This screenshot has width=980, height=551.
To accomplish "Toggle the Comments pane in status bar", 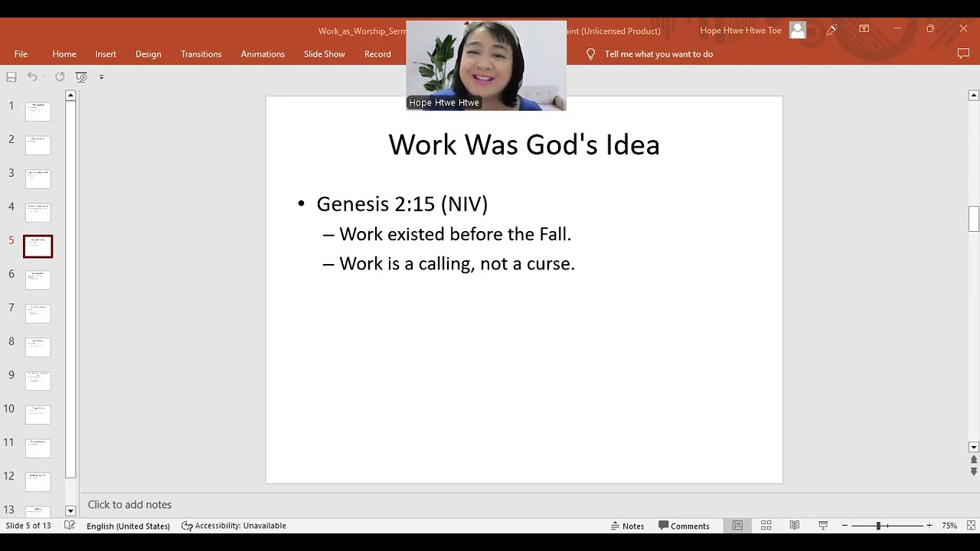I will [x=684, y=526].
